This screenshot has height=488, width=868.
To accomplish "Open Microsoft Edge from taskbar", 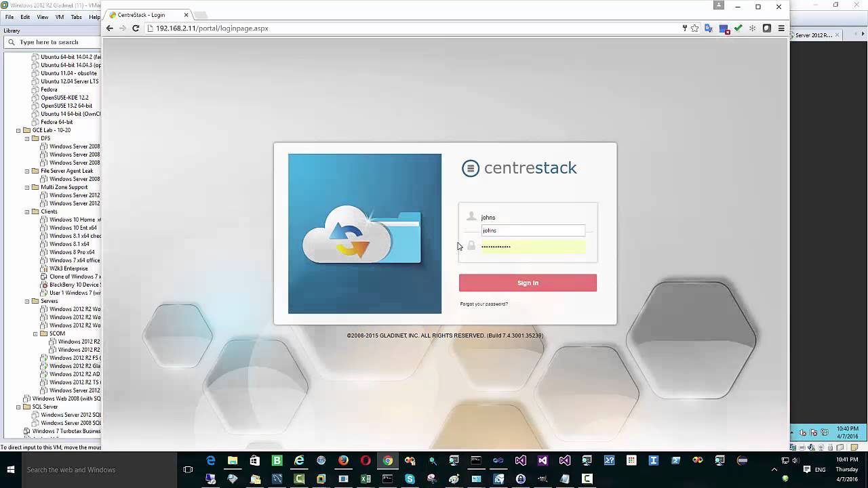I will (211, 461).
